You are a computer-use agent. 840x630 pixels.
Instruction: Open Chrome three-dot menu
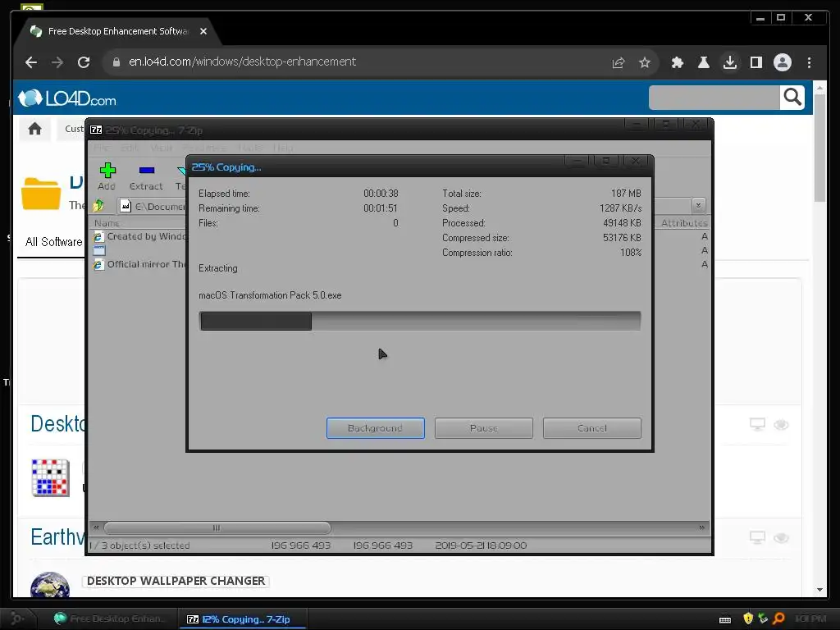coord(809,62)
